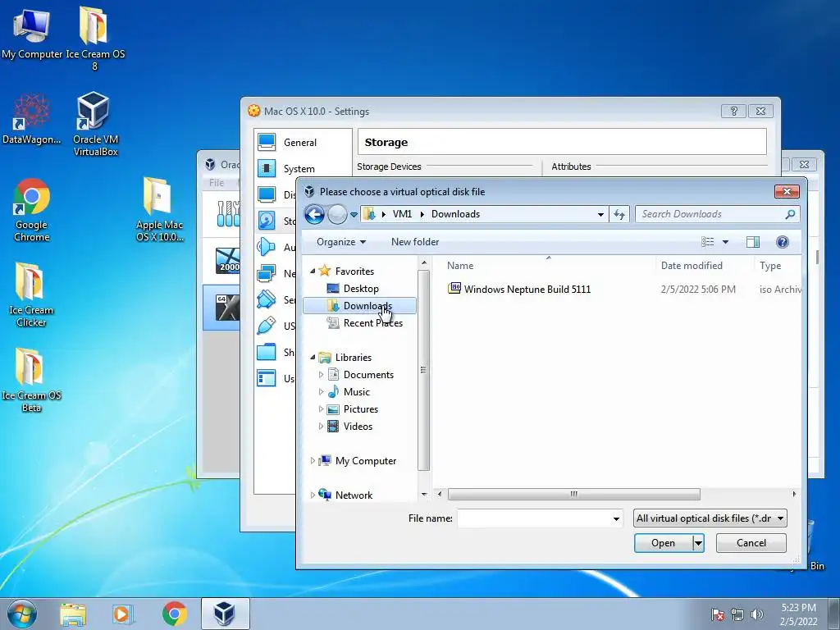Open File menu in VirtualBox Manager window
Viewport: 840px width, 630px height.
(x=217, y=183)
